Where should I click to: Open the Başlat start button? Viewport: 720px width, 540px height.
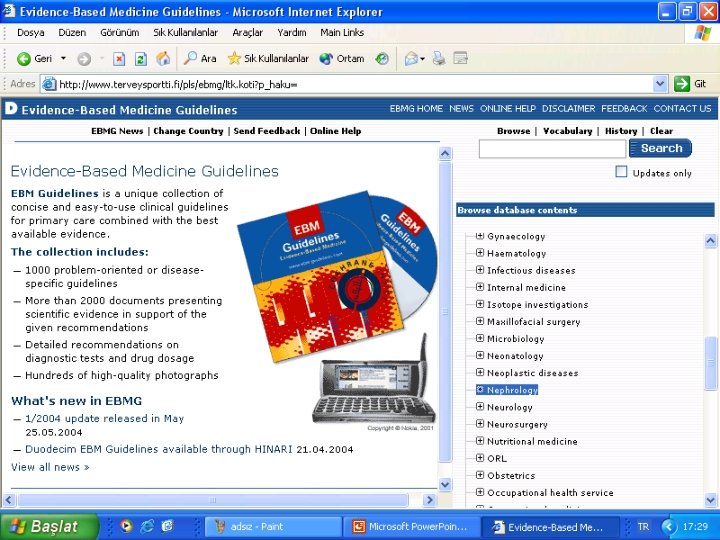(x=50, y=527)
